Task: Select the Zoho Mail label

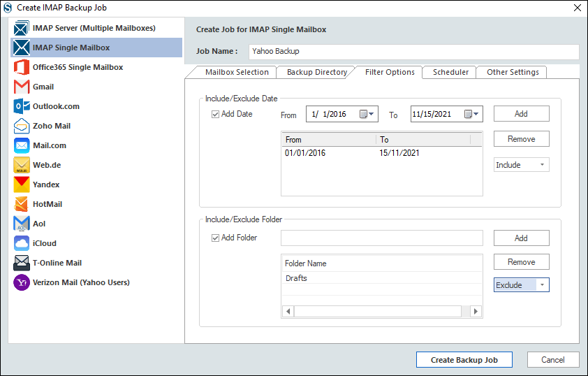Action: point(52,126)
